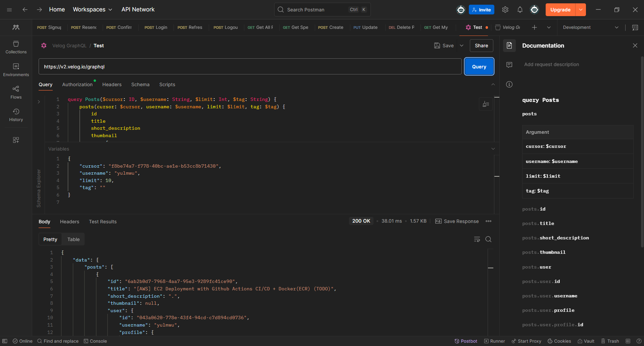Open the configure sidebar apps icon
The height and width of the screenshot is (346, 644).
(x=16, y=140)
